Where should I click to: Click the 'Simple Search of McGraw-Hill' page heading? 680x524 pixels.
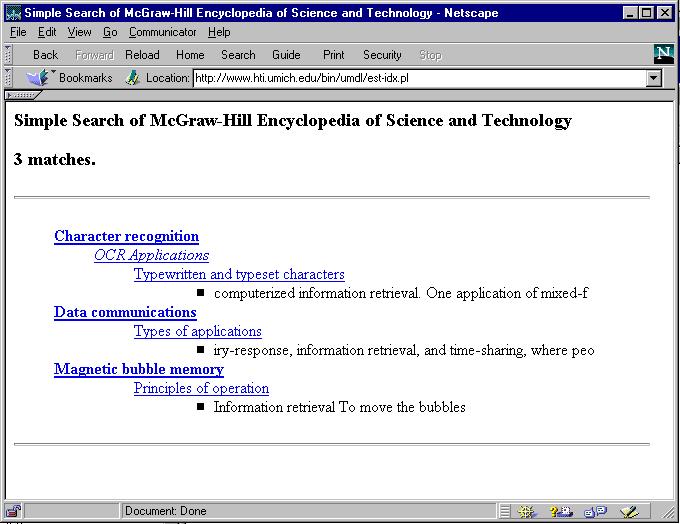click(x=293, y=121)
